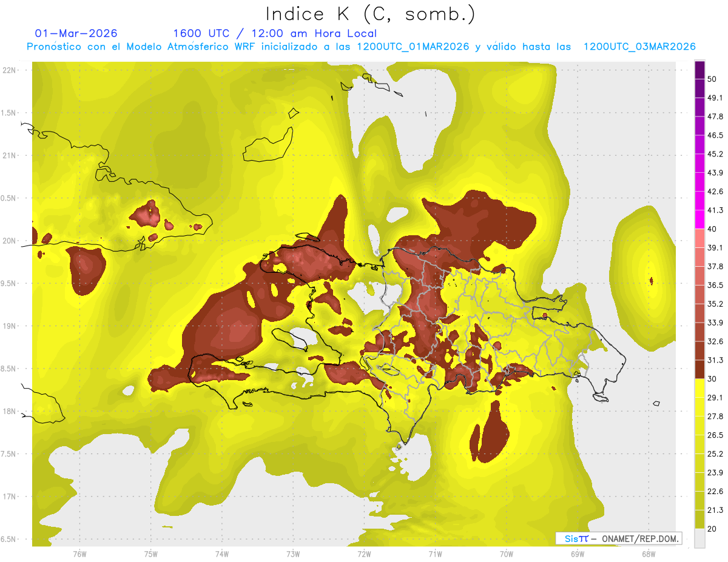Click the latitude label "19N"
The height and width of the screenshot is (562, 728).
(x=10, y=326)
